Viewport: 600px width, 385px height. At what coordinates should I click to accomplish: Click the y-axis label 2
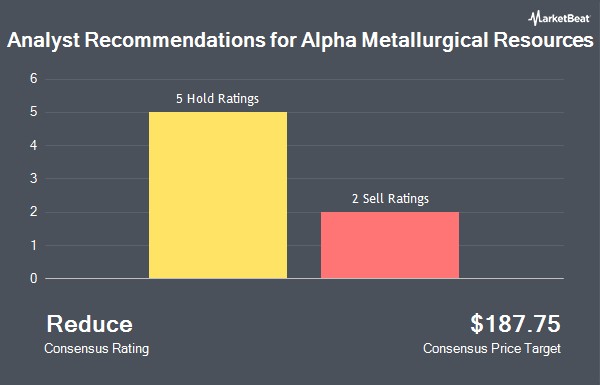coord(34,212)
